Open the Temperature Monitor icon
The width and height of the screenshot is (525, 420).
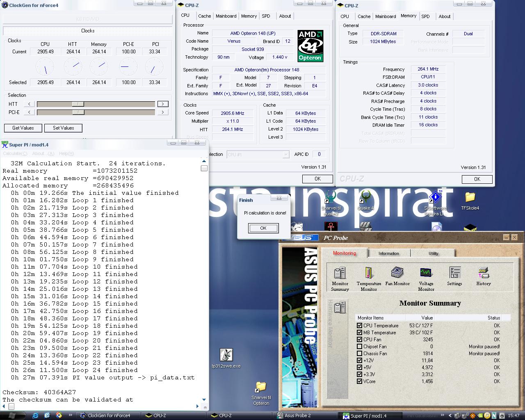click(368, 273)
